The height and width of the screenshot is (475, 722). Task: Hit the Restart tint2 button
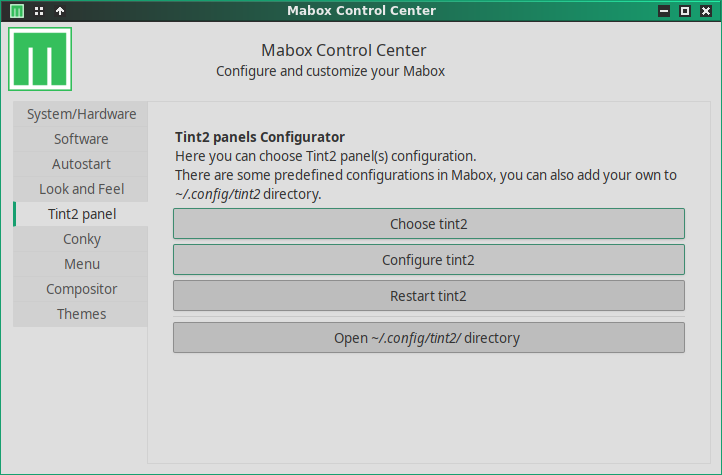pyautogui.click(x=428, y=296)
